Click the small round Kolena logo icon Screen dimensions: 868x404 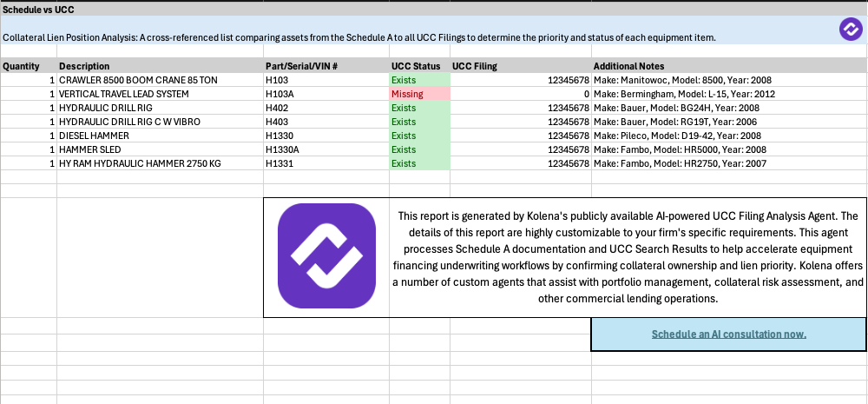[850, 29]
